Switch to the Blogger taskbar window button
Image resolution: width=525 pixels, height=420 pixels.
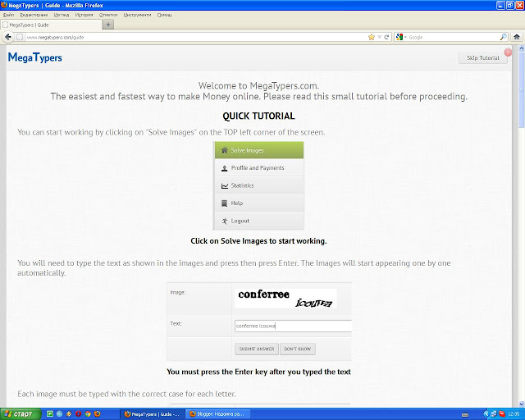click(217, 414)
